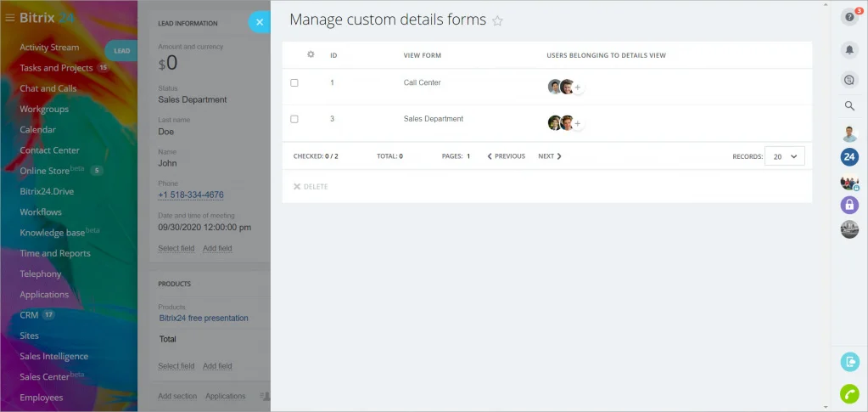Open help question mark icon

(x=849, y=17)
